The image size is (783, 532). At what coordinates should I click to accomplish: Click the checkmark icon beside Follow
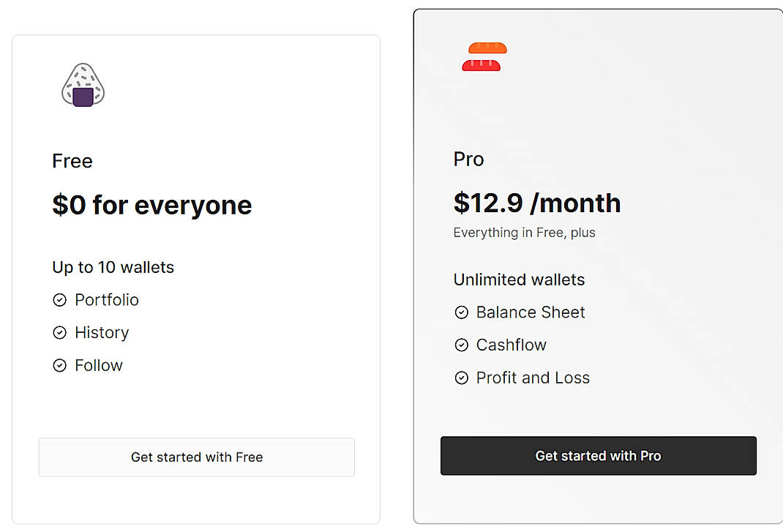59,365
